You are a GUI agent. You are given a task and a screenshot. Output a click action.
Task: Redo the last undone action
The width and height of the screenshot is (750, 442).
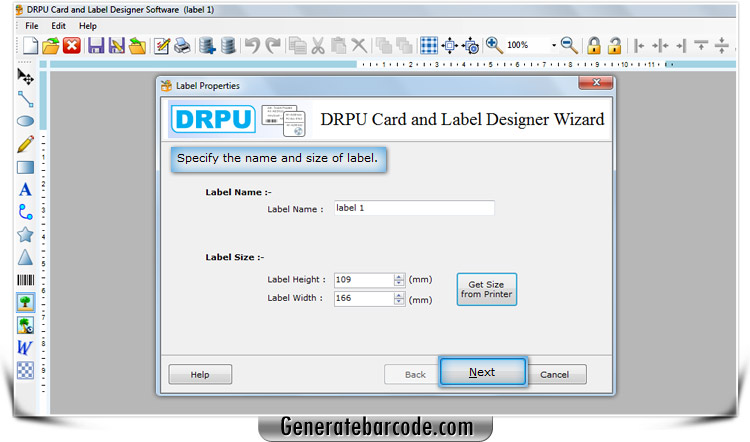click(273, 46)
